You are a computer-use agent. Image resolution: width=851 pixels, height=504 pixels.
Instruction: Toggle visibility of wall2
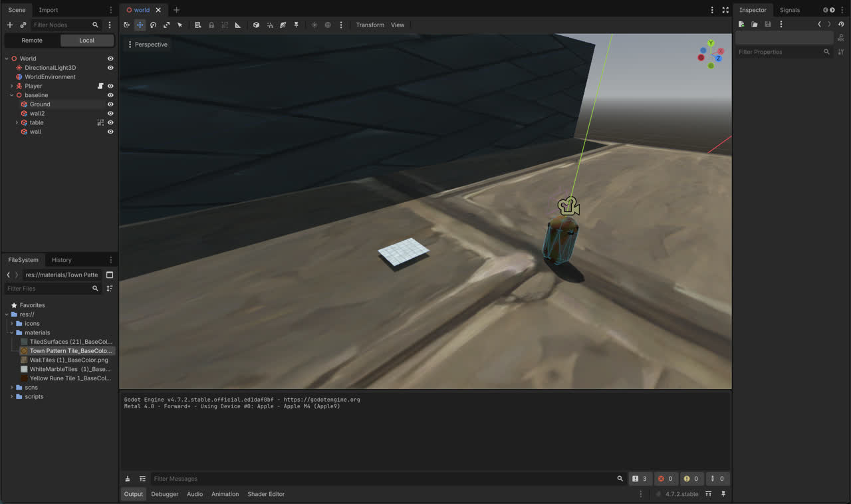pos(110,114)
